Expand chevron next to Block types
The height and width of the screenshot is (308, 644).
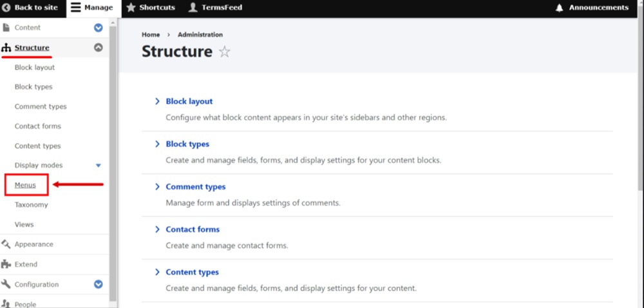pyautogui.click(x=157, y=144)
